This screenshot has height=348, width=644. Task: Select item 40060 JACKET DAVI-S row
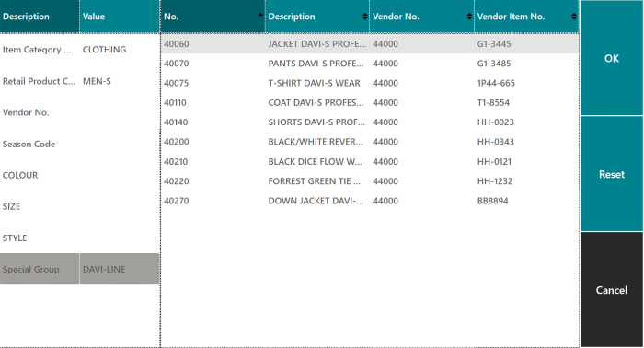370,43
